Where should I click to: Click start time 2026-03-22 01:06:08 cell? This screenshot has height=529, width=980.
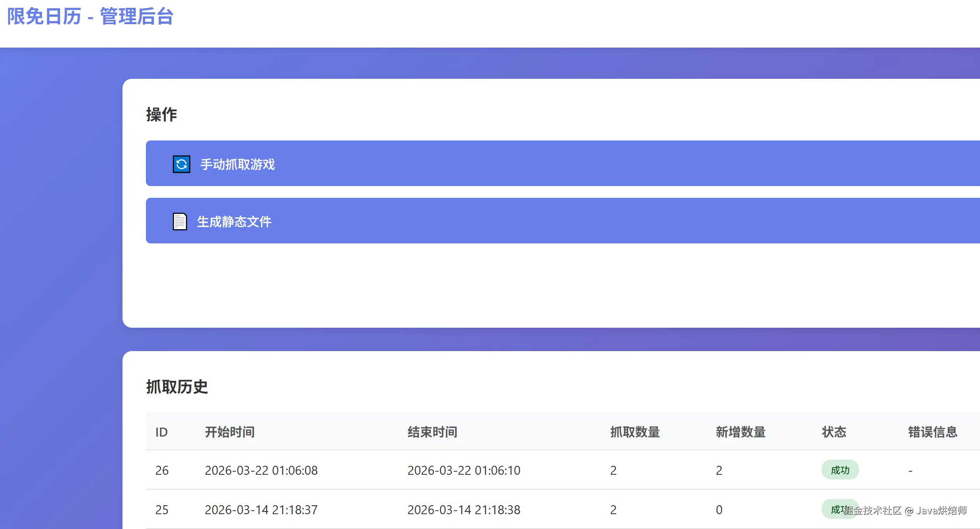coord(261,470)
